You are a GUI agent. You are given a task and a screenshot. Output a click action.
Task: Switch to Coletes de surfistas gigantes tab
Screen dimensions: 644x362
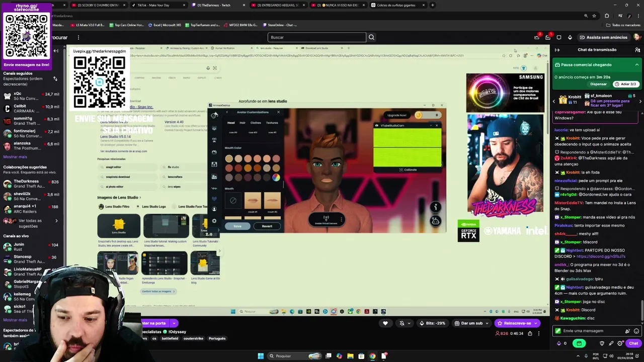coord(398,5)
